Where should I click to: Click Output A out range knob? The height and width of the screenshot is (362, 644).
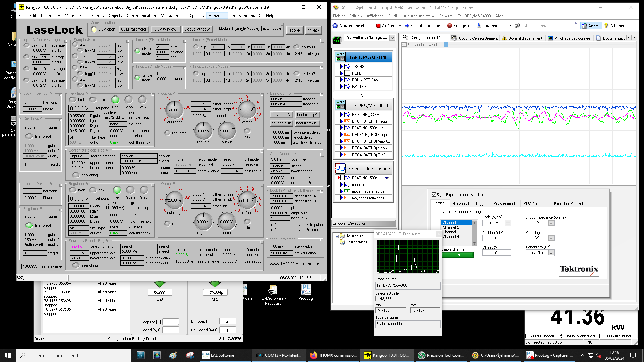coord(174,110)
